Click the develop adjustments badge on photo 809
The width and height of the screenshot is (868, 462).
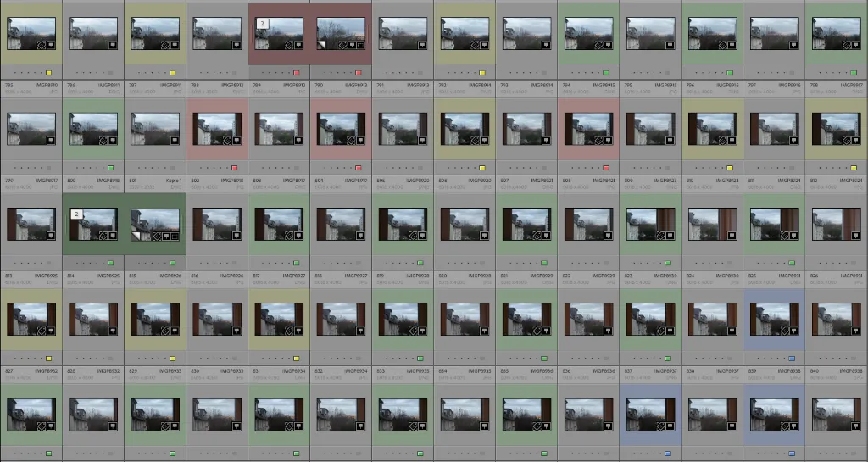point(661,236)
